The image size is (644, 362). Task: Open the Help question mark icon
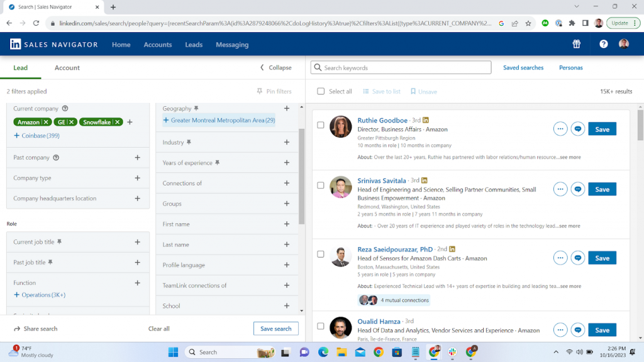point(603,44)
